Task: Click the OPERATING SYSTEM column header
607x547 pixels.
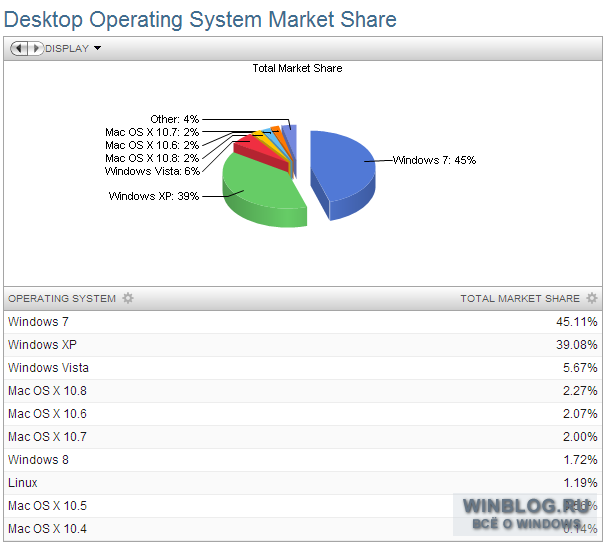Action: click(62, 298)
